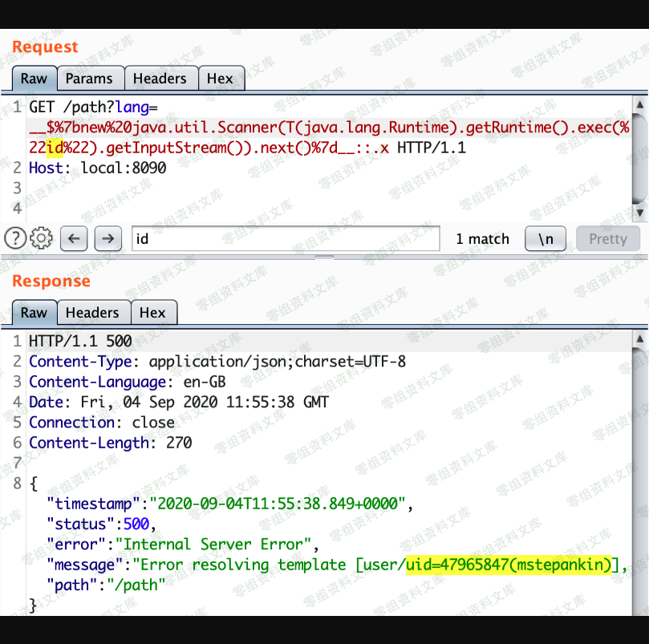Image resolution: width=649 pixels, height=644 pixels.
Task: Open search settings gear icon
Action: pyautogui.click(x=41, y=238)
